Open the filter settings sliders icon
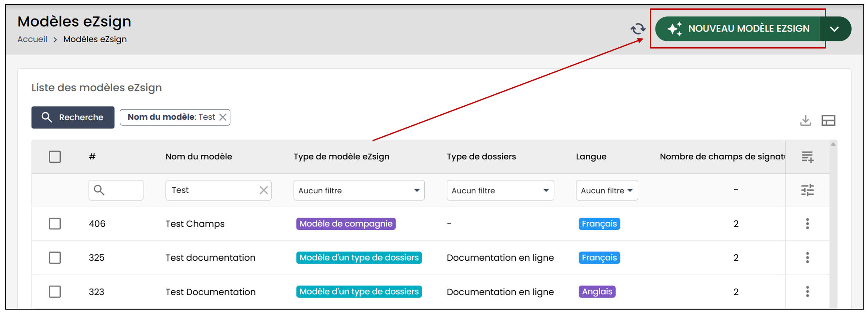 tap(808, 190)
